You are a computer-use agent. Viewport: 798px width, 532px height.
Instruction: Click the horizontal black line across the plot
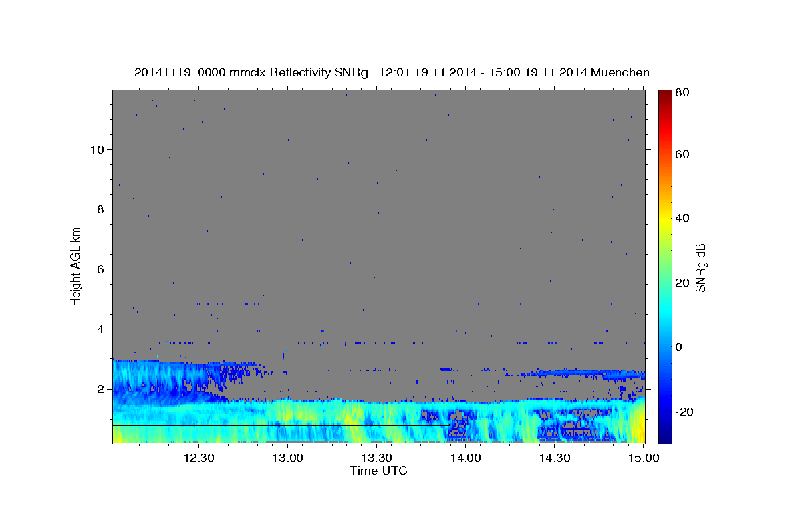click(x=379, y=422)
